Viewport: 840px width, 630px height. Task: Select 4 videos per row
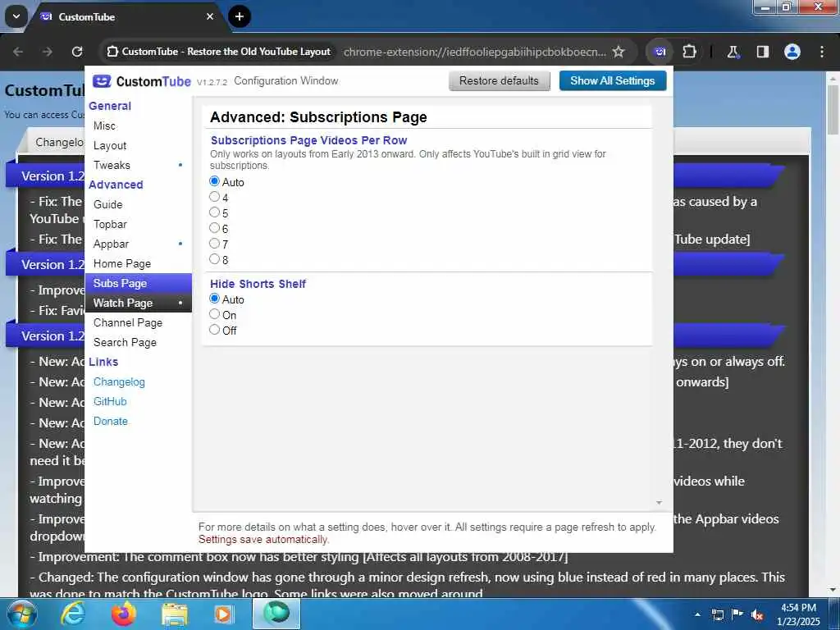[214, 197]
